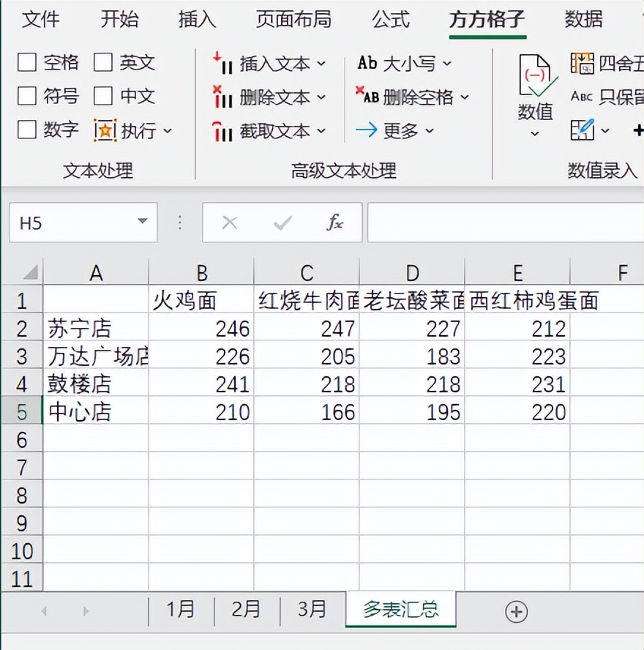Select the Abc 只保留 keep-only icon
The height and width of the screenshot is (650, 644).
pyautogui.click(x=583, y=95)
